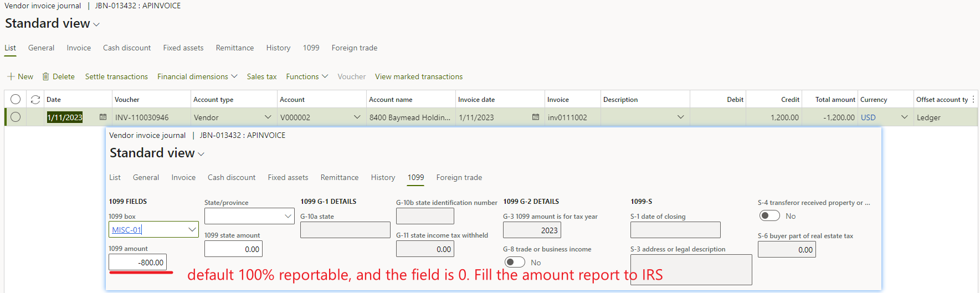Click View marked transactions

[419, 76]
